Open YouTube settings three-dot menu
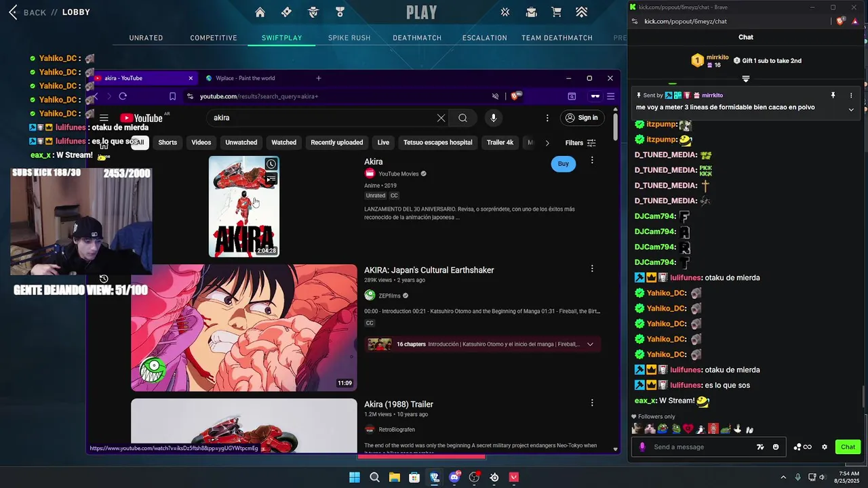This screenshot has height=488, width=868. (x=547, y=118)
